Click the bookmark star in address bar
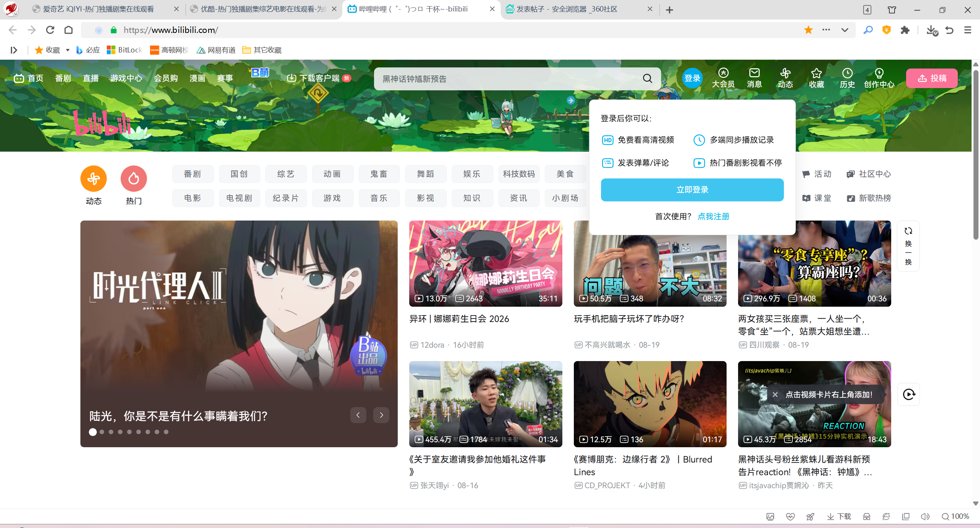This screenshot has height=528, width=980. click(808, 30)
